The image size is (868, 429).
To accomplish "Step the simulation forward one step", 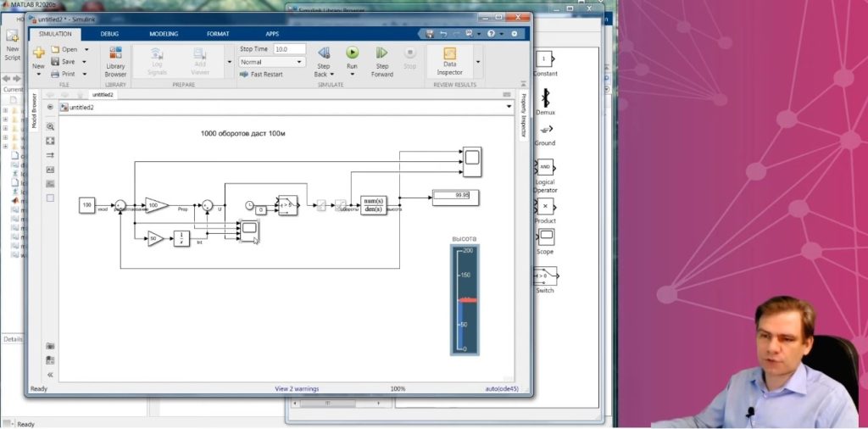I will [382, 53].
